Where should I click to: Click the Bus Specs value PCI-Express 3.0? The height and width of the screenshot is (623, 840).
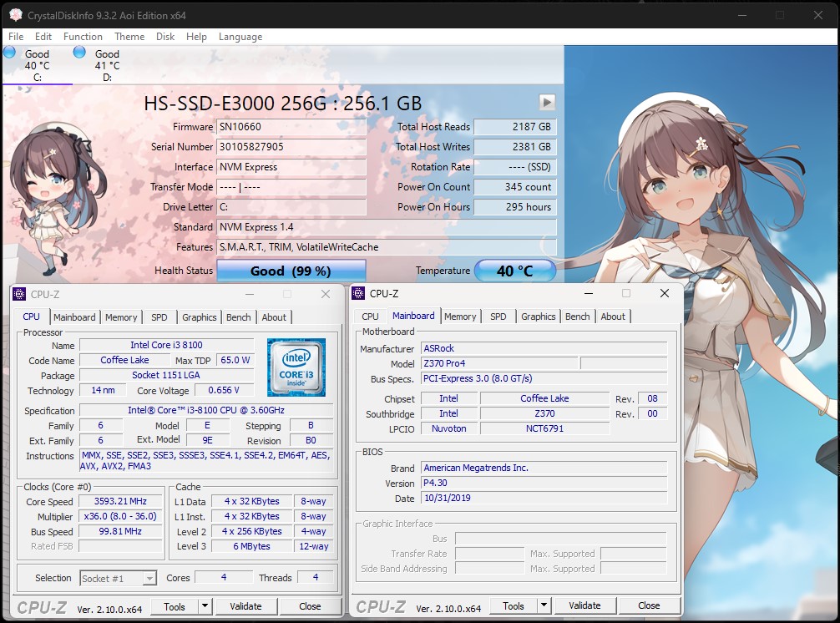544,378
